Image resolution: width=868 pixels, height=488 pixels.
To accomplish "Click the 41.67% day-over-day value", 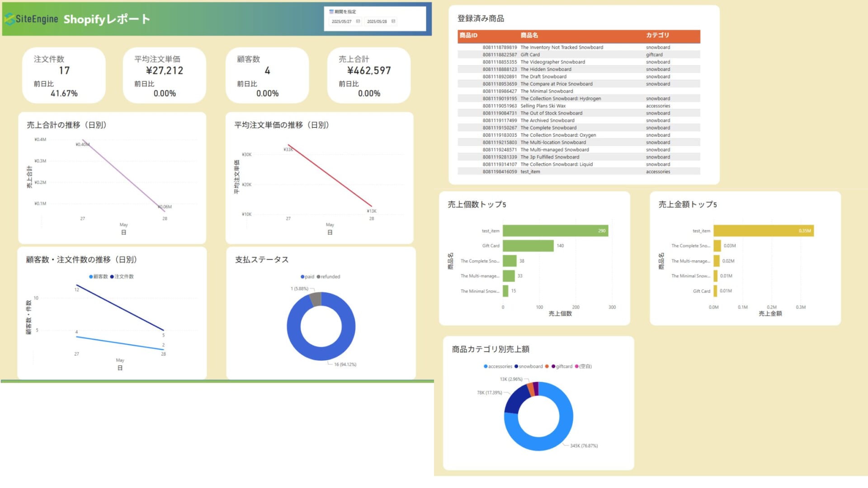I will pyautogui.click(x=64, y=94).
